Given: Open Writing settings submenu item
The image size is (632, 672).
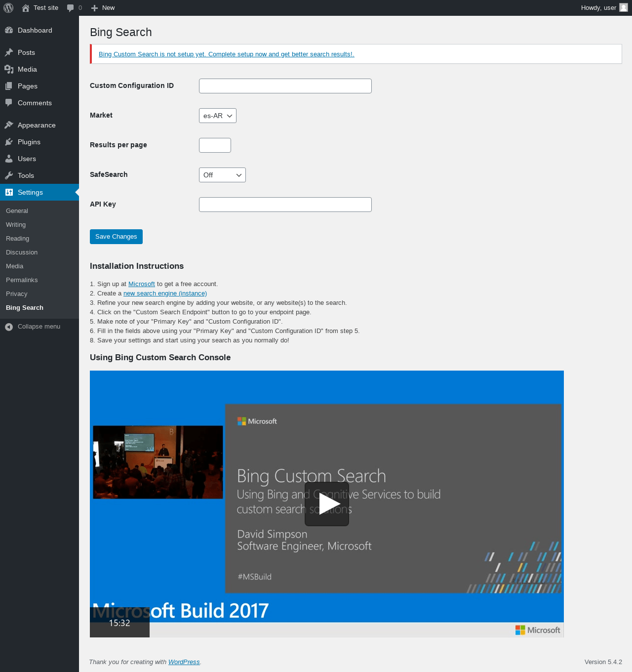Looking at the screenshot, I should pos(16,224).
